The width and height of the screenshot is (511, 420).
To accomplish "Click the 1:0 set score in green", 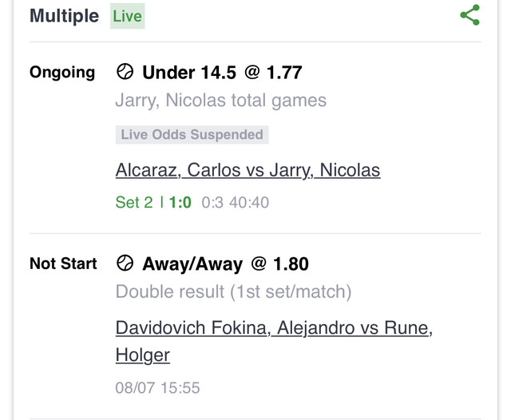I will (180, 202).
